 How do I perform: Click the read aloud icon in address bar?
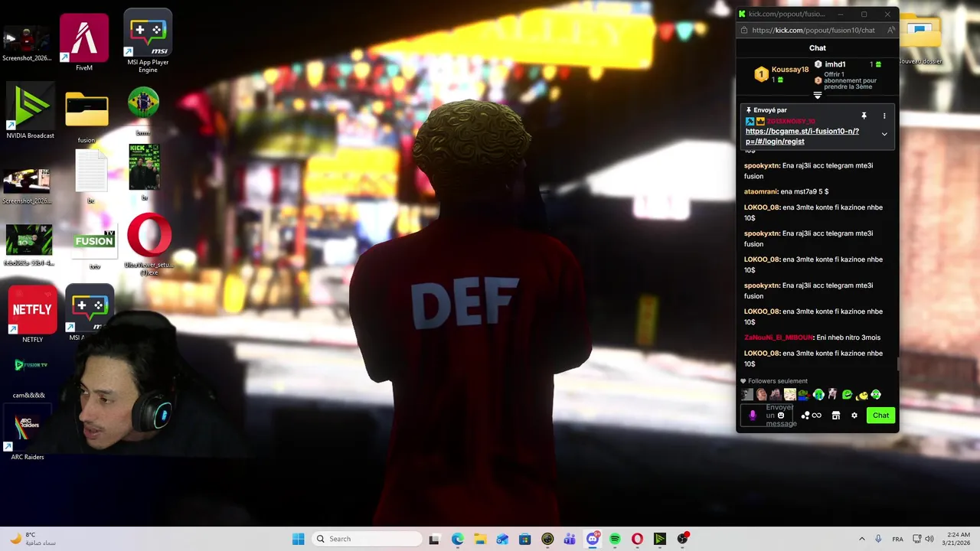[891, 31]
